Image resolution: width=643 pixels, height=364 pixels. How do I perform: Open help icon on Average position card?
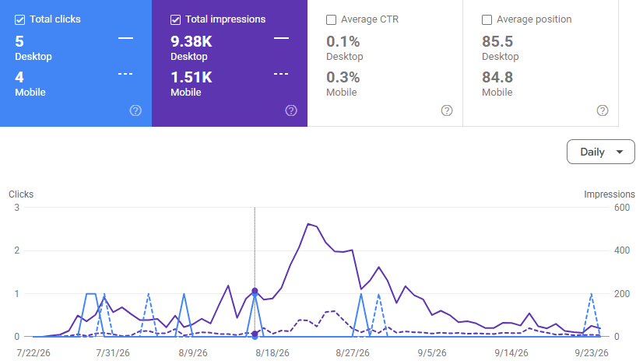pos(602,110)
